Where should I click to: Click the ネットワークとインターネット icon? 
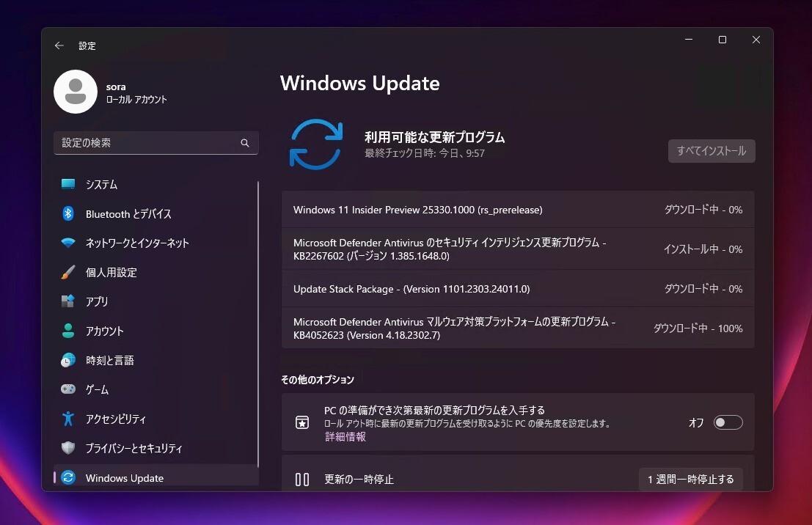coord(70,243)
